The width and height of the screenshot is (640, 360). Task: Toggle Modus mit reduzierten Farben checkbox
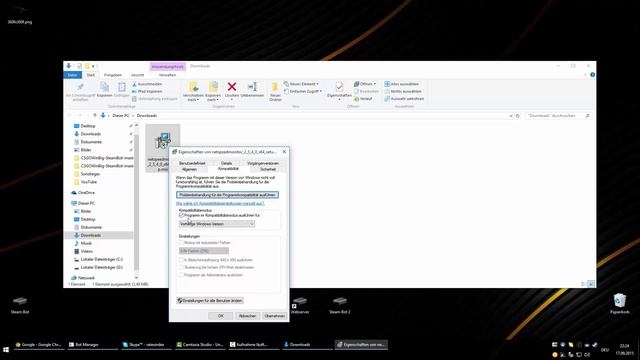tap(181, 243)
